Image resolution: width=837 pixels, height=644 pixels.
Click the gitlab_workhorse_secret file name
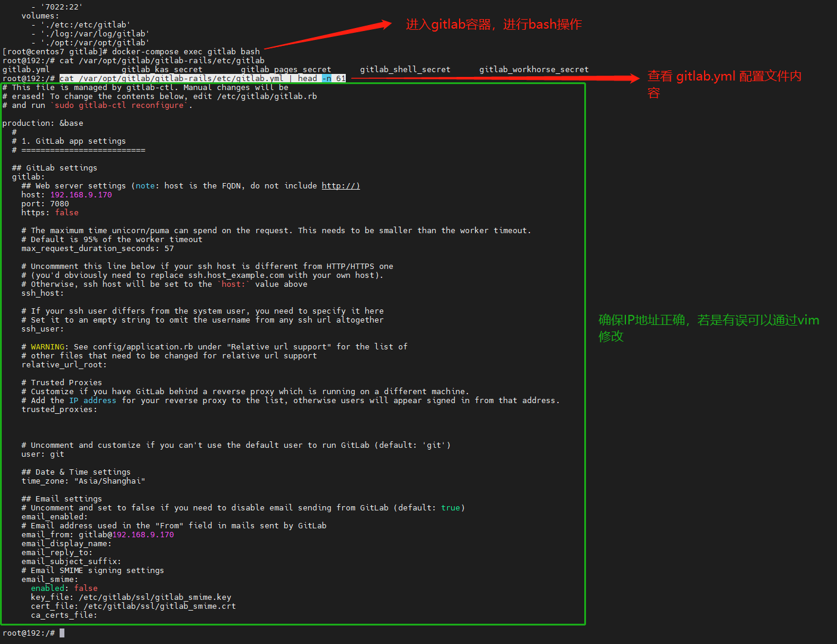[534, 70]
